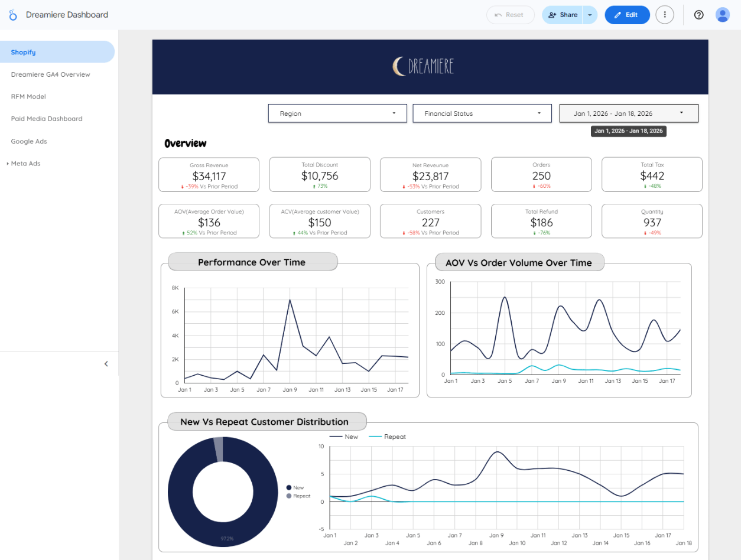Open the Google Ads page
Viewport: 741px width, 560px height.
point(29,141)
